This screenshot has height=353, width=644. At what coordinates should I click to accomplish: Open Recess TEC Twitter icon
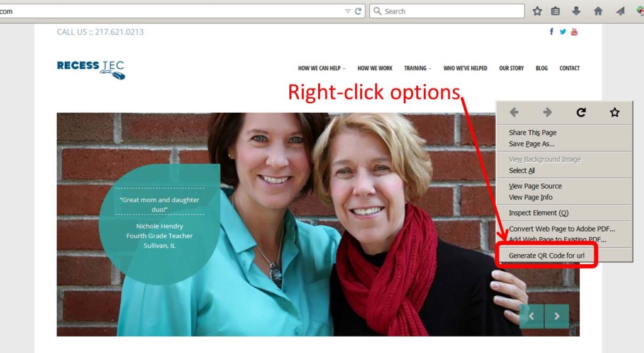[x=563, y=31]
